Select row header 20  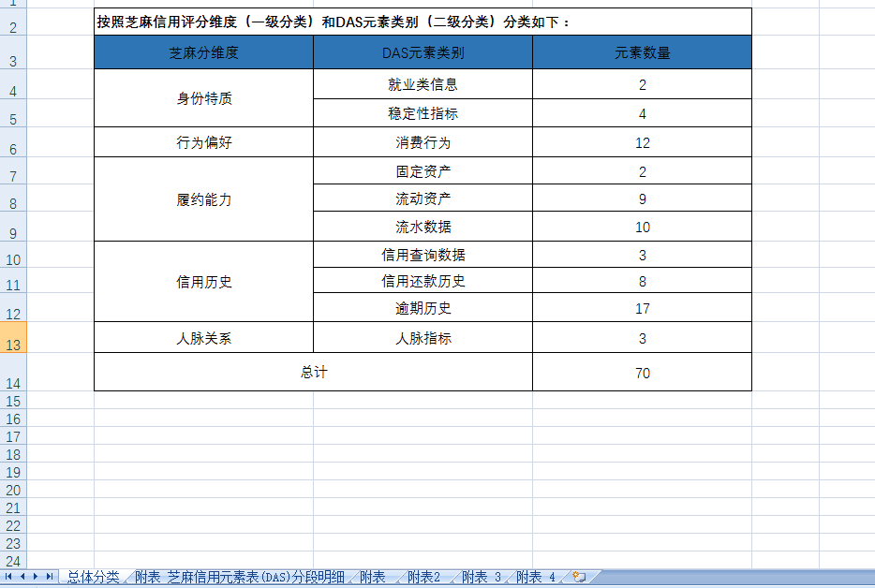(x=13, y=490)
